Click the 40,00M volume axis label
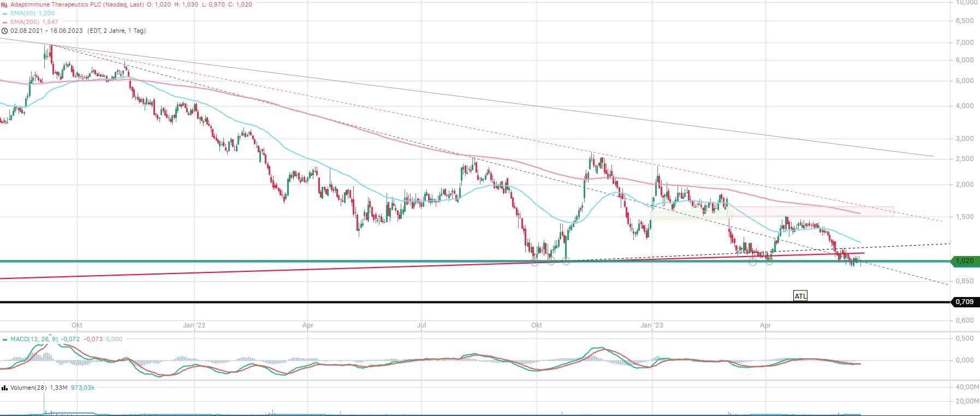 pyautogui.click(x=966, y=387)
